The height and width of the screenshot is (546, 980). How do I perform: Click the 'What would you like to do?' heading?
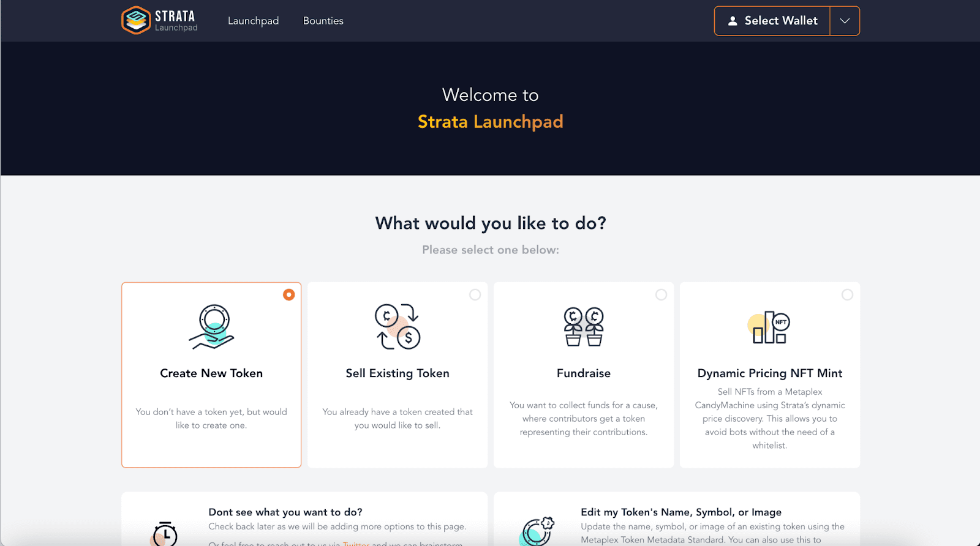[x=491, y=223]
